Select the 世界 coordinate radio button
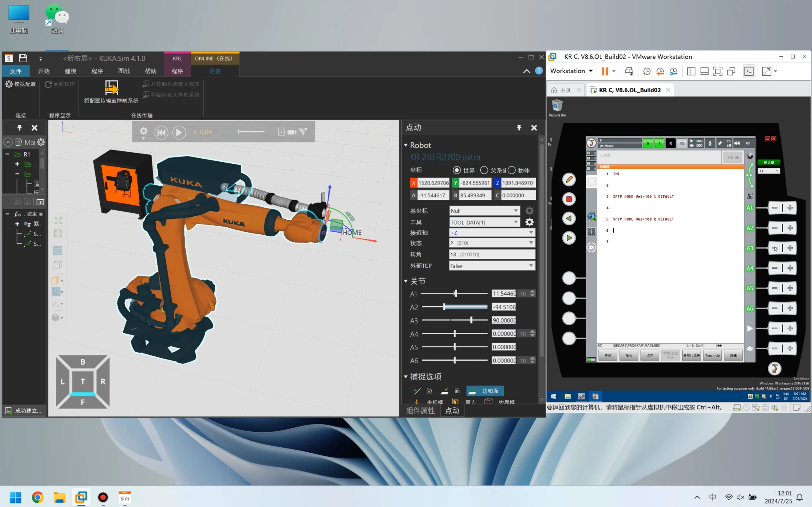Viewport: 812px width, 507px height. click(457, 170)
